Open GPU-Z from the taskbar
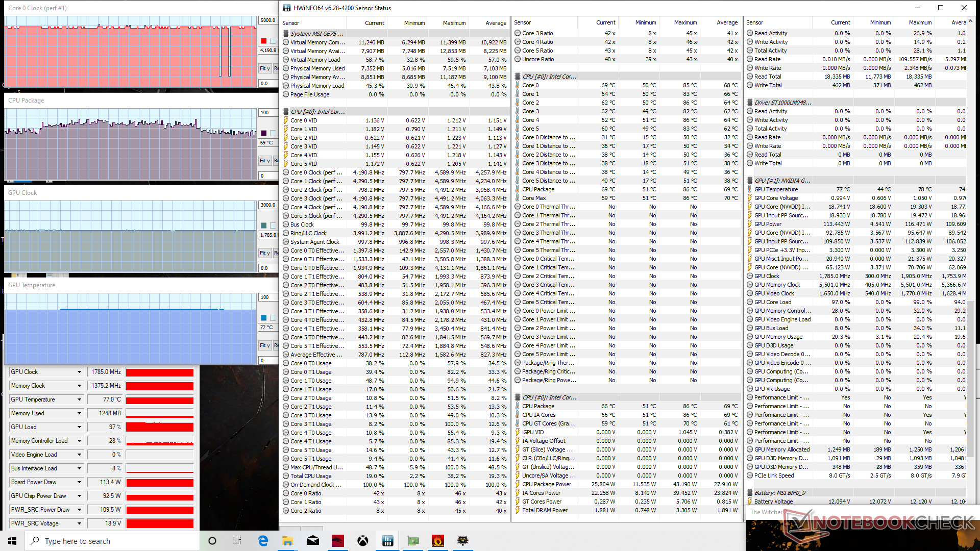 coord(413,541)
